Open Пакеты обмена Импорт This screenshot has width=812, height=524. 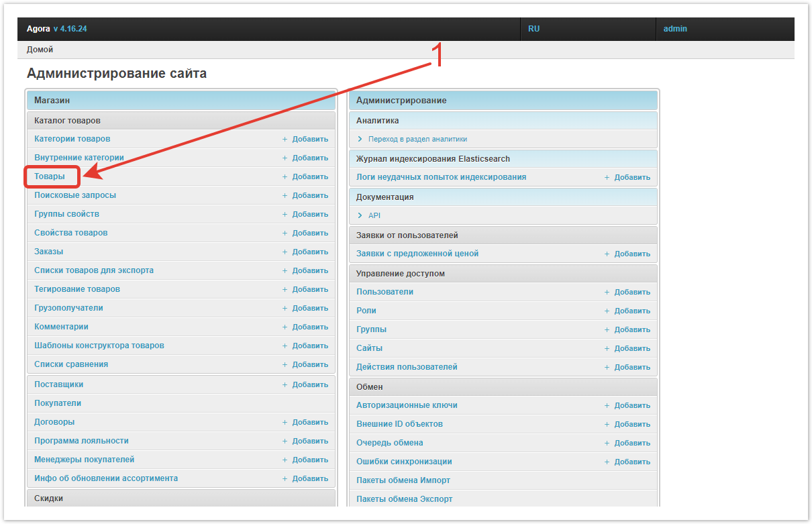click(x=403, y=480)
